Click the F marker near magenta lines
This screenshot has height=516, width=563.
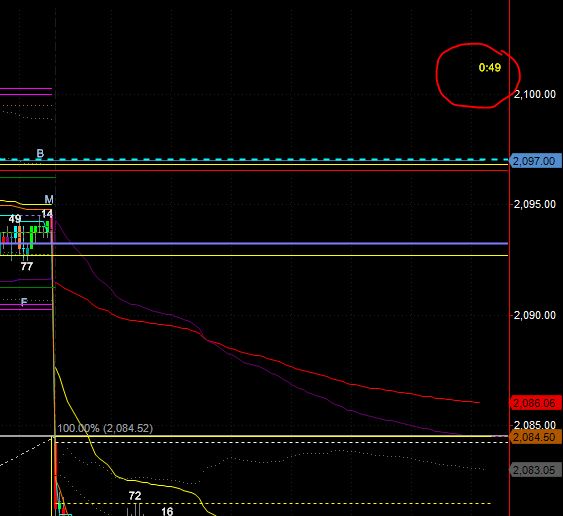[24, 302]
